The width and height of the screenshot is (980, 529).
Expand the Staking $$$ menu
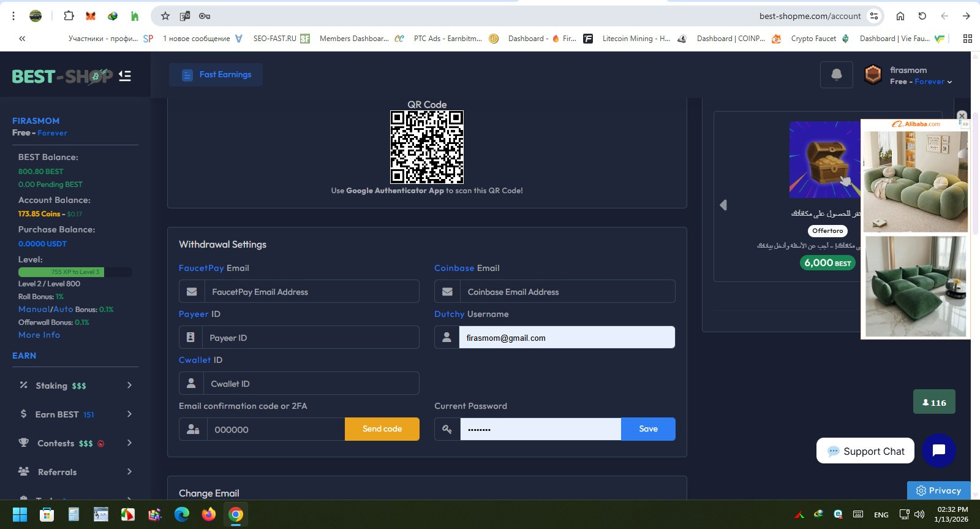pyautogui.click(x=75, y=385)
